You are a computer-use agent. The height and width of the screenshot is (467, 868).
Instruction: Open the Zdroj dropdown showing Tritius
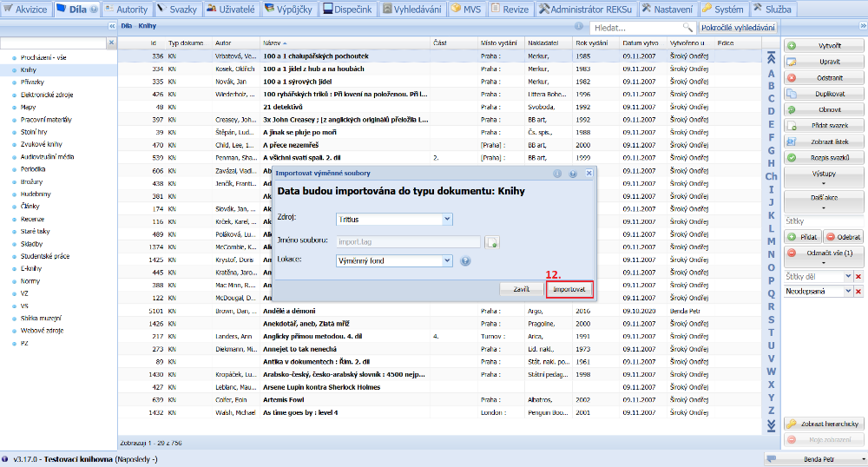tap(447, 220)
